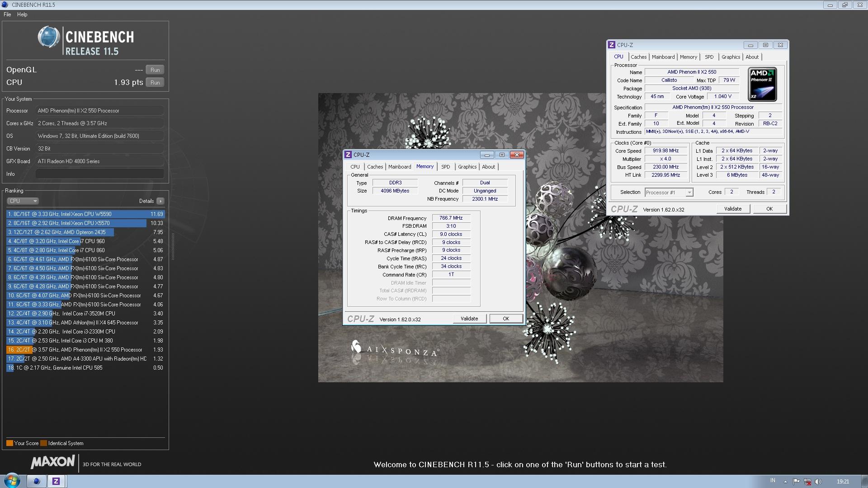Click the DRAM Frequency 766.7 MHz value
Screen dimensions: 868x488
(451, 218)
